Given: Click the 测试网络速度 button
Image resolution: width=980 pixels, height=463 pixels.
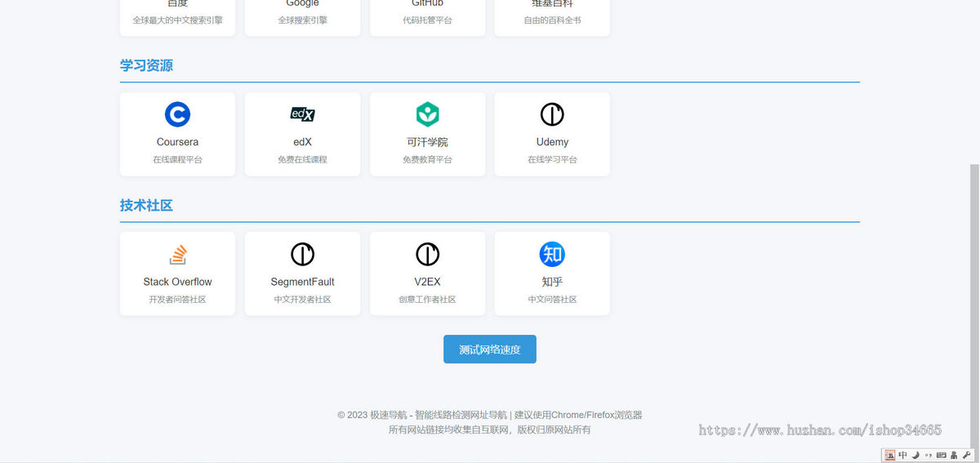Looking at the screenshot, I should click(490, 349).
